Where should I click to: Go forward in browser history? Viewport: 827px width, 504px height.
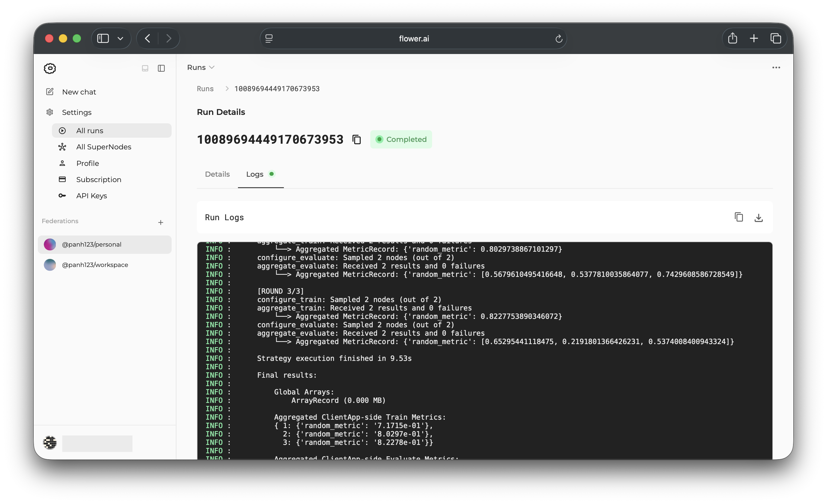tap(169, 39)
